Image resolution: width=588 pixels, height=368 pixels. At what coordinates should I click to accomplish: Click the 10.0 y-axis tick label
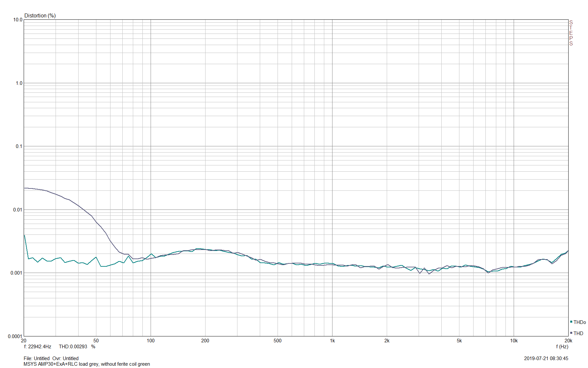coord(18,20)
